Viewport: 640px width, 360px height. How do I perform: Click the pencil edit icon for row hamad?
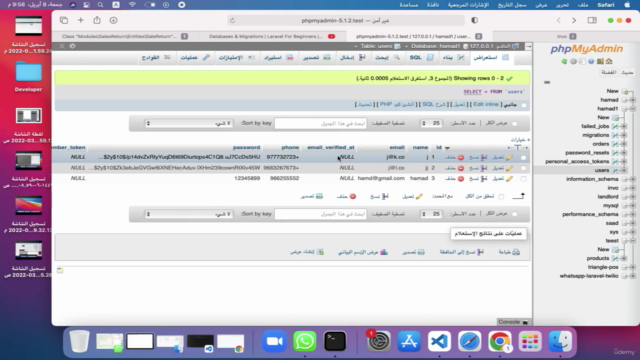coord(509,178)
